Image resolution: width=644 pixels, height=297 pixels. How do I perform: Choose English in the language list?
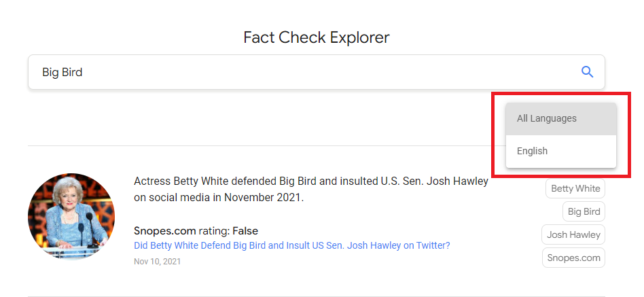[533, 151]
